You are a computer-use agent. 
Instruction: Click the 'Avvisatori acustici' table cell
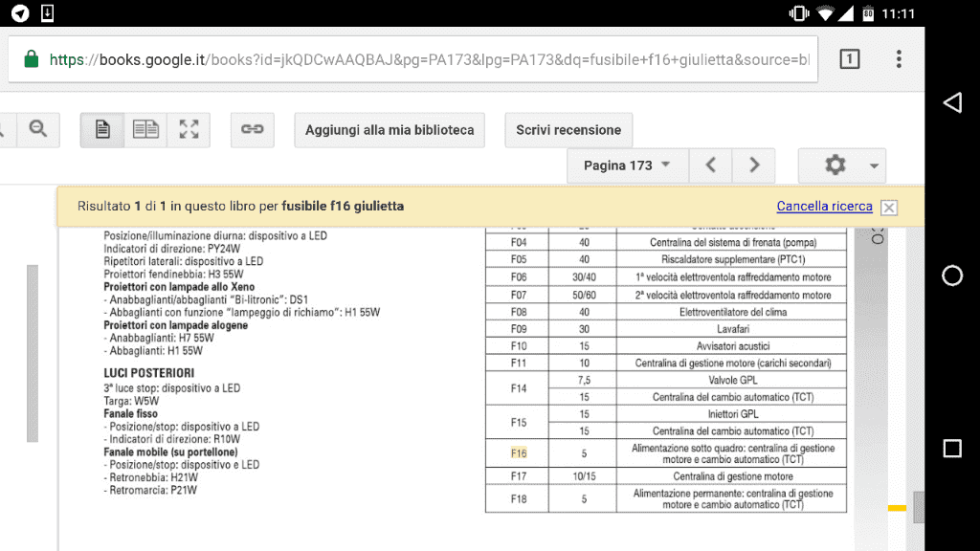[x=732, y=346]
